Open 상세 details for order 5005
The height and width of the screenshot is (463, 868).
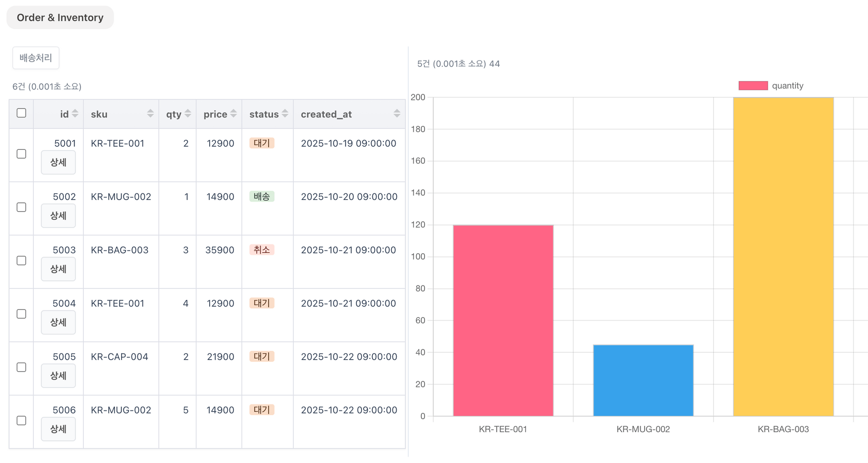(58, 376)
